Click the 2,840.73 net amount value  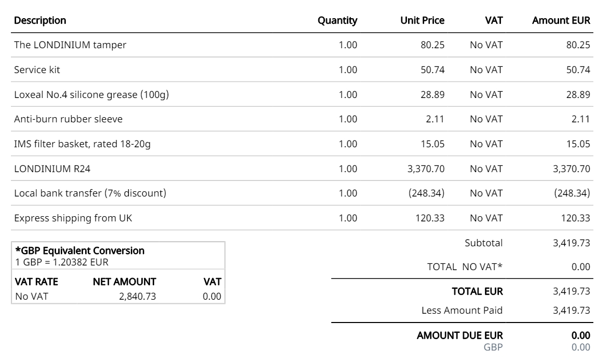[137, 297]
